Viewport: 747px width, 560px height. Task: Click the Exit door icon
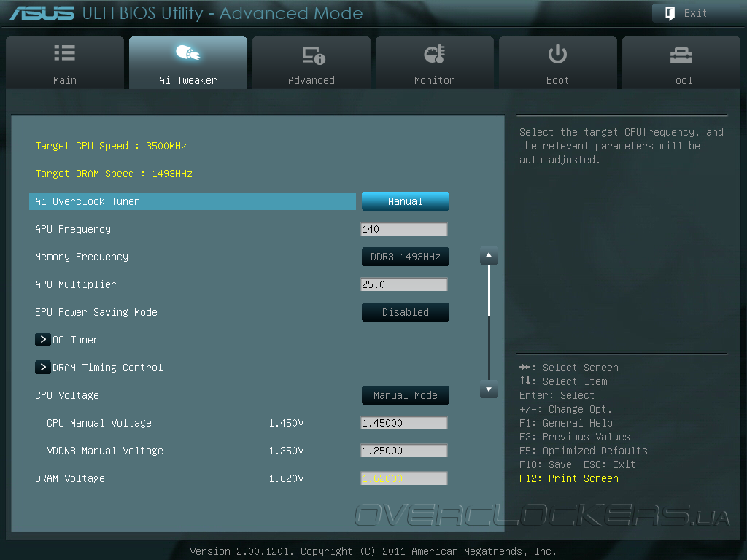[x=670, y=13]
